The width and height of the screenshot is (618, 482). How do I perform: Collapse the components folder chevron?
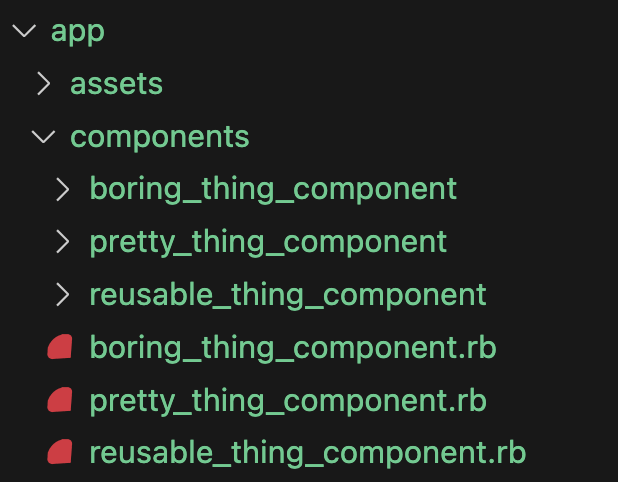43,137
